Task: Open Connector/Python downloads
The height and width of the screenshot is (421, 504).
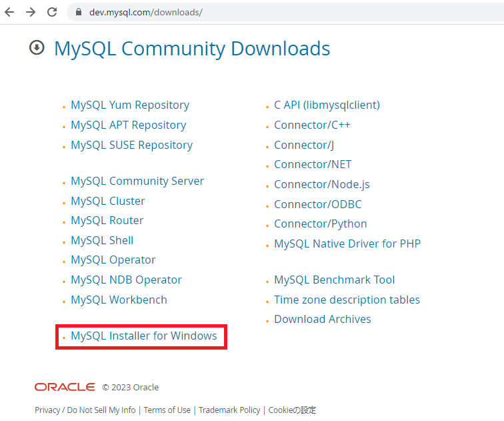Action: 321,224
